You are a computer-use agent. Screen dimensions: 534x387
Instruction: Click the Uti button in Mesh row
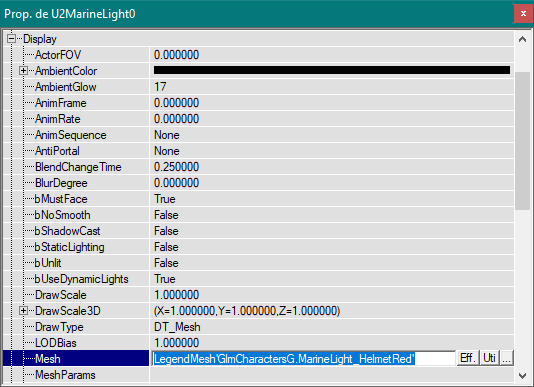click(489, 358)
